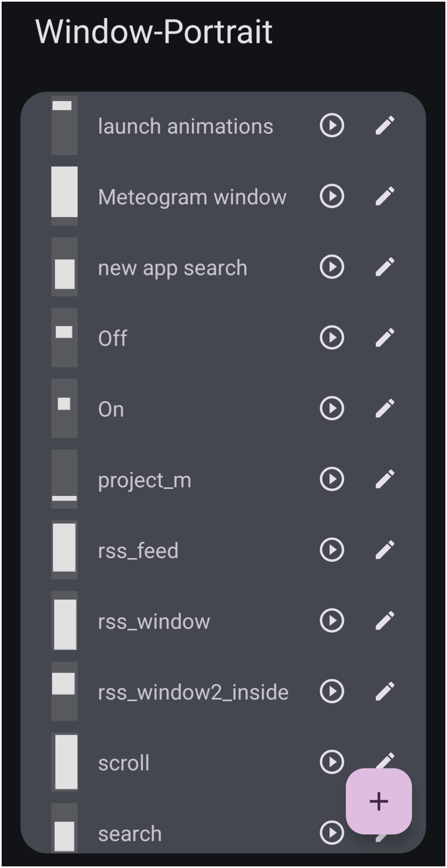Play the search entry
447x868 pixels.
click(x=332, y=833)
